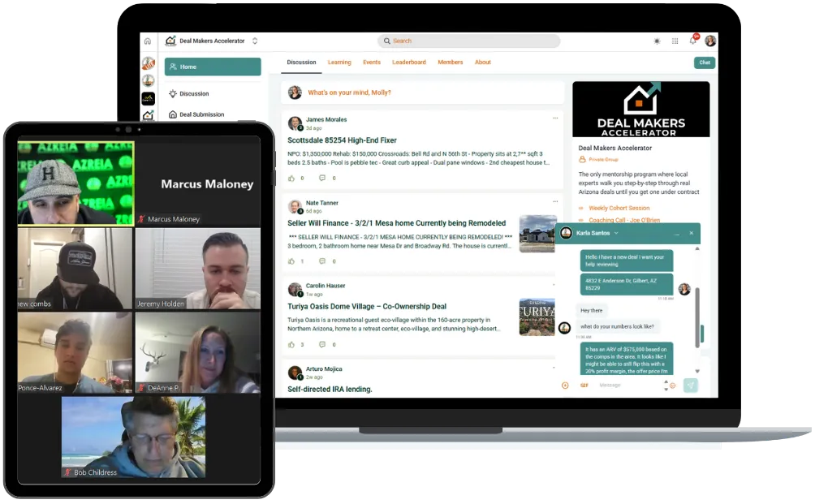Click the chat message Hey there
815x504 pixels.
point(592,311)
